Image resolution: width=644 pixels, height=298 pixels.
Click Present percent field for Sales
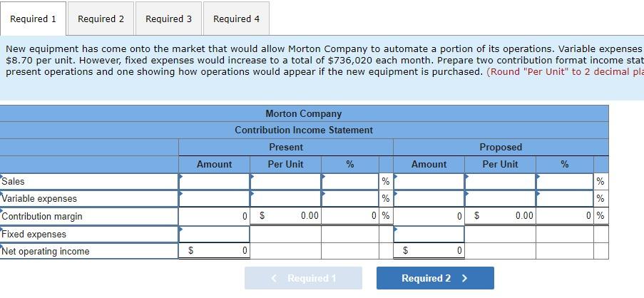pyautogui.click(x=350, y=181)
